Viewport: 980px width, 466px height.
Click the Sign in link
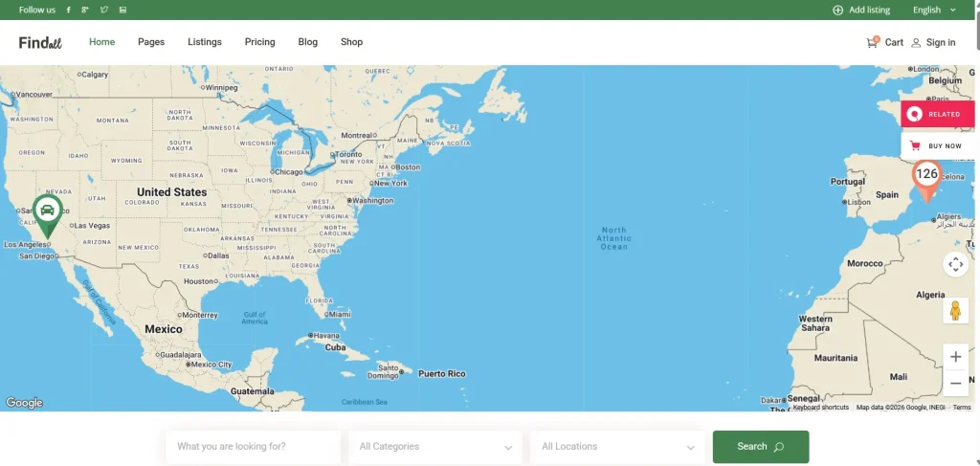941,42
